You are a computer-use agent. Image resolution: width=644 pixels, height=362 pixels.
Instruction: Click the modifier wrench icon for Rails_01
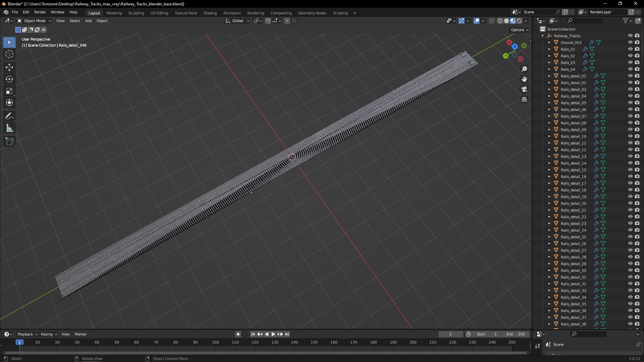585,49
